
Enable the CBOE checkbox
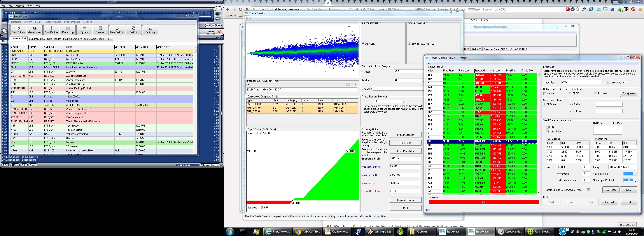(570, 94)
